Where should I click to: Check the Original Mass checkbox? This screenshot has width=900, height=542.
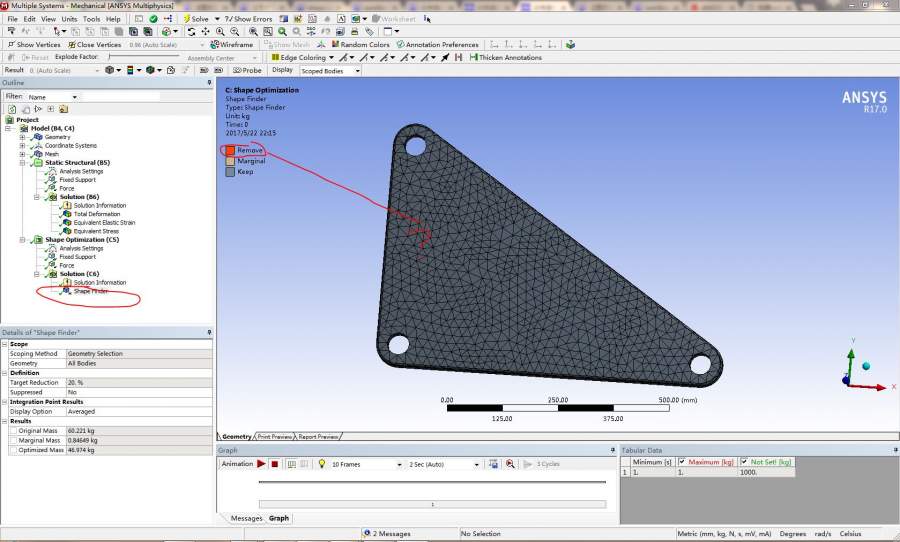[13, 431]
